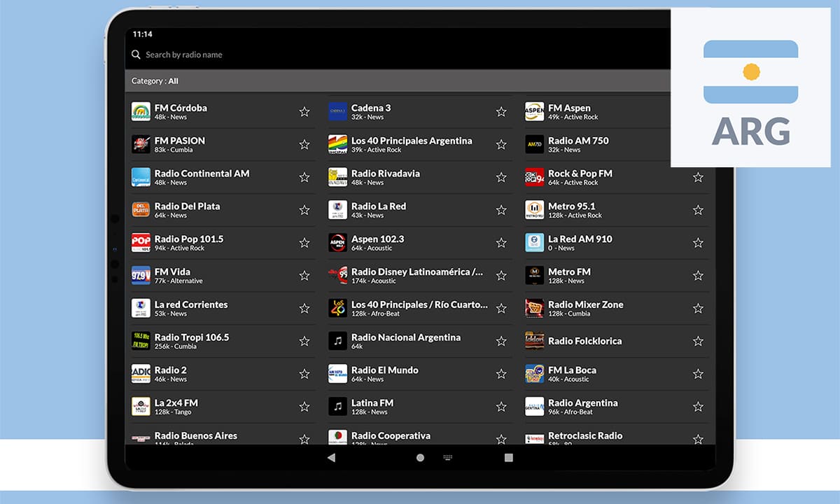The image size is (840, 504).
Task: Play Radio El Mundo
Action: coord(419,374)
